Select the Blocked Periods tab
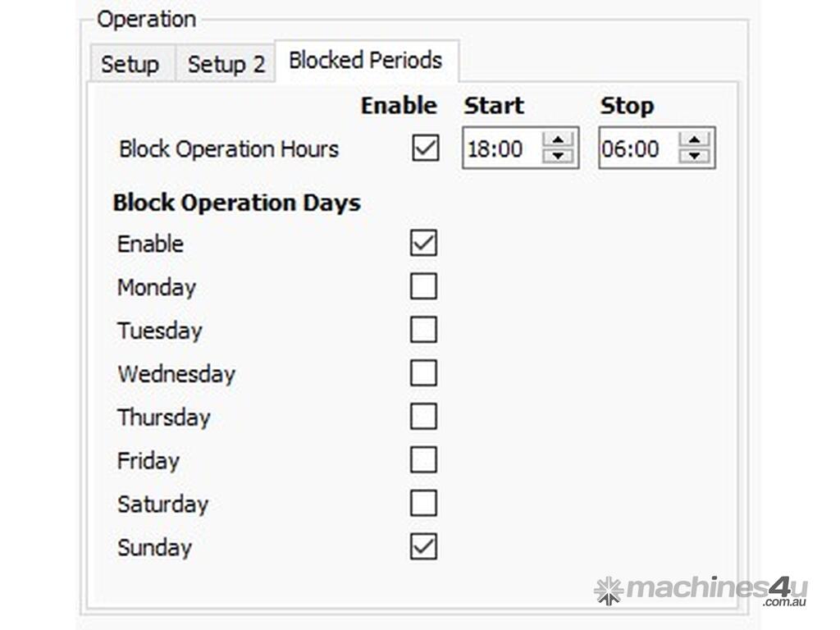Screen dimensions: 840x630 365,61
